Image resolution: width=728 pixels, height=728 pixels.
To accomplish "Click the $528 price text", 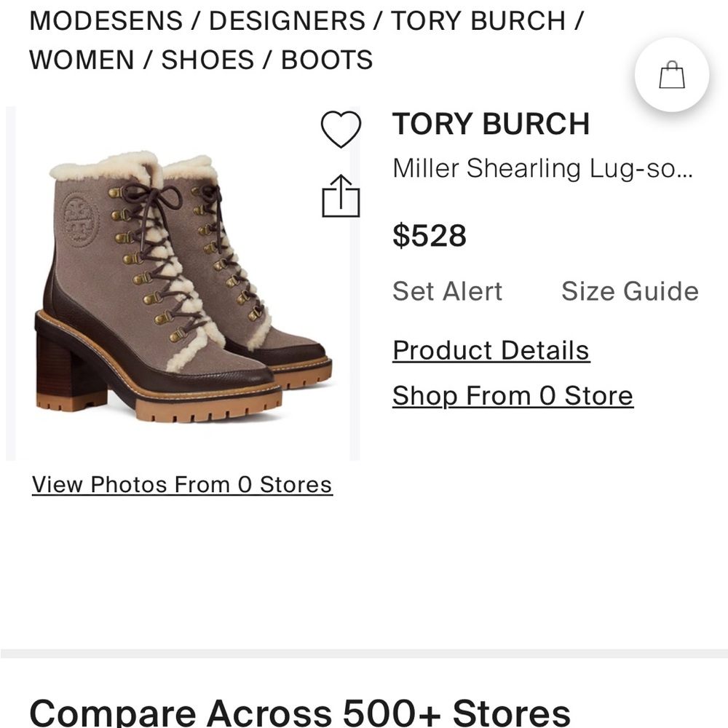I will [429, 234].
